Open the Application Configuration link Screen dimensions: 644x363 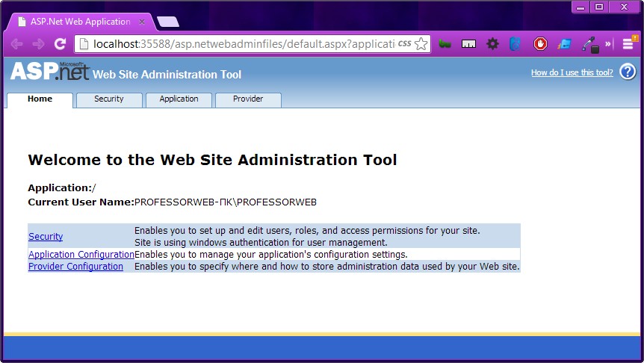[x=81, y=254]
